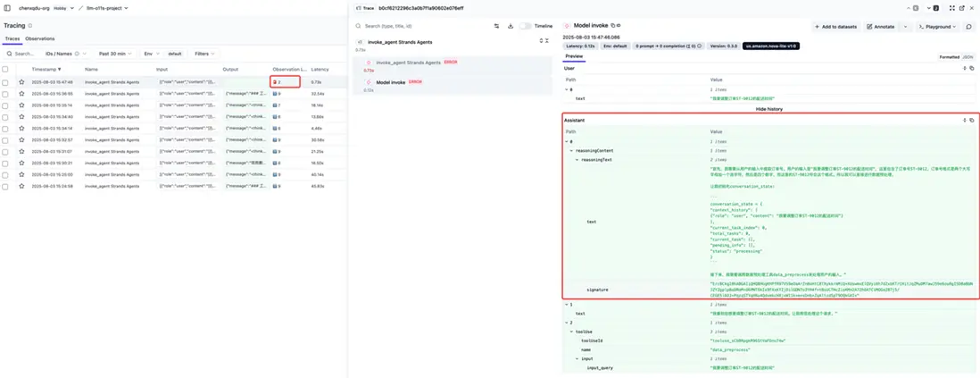Open the Past 30 min time range dropdown
The height and width of the screenshot is (378, 980).
[116, 54]
